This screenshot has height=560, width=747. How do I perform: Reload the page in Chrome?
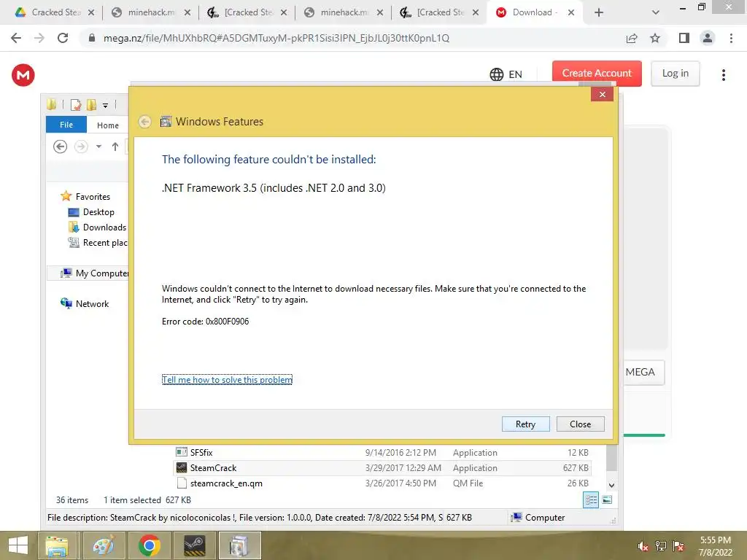point(63,38)
